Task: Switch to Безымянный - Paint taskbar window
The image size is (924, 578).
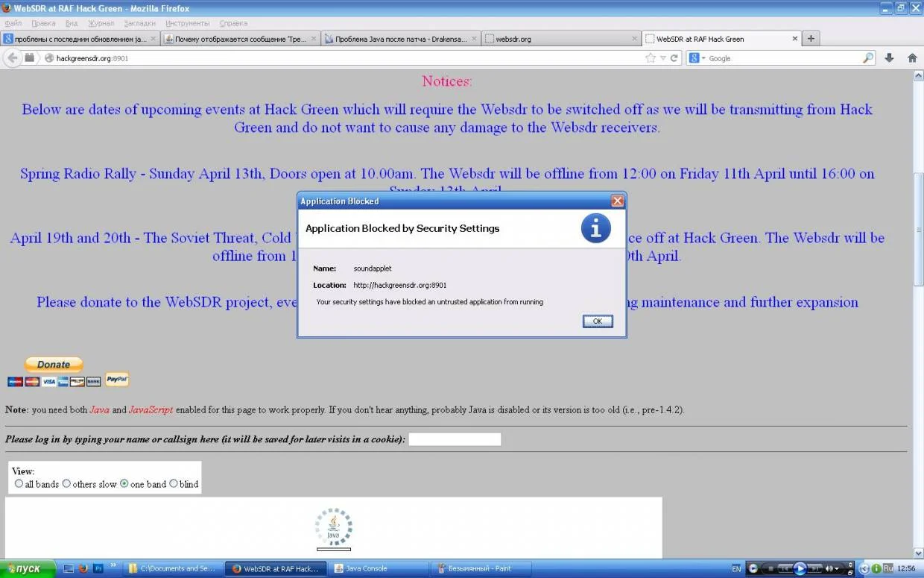Action: click(481, 568)
